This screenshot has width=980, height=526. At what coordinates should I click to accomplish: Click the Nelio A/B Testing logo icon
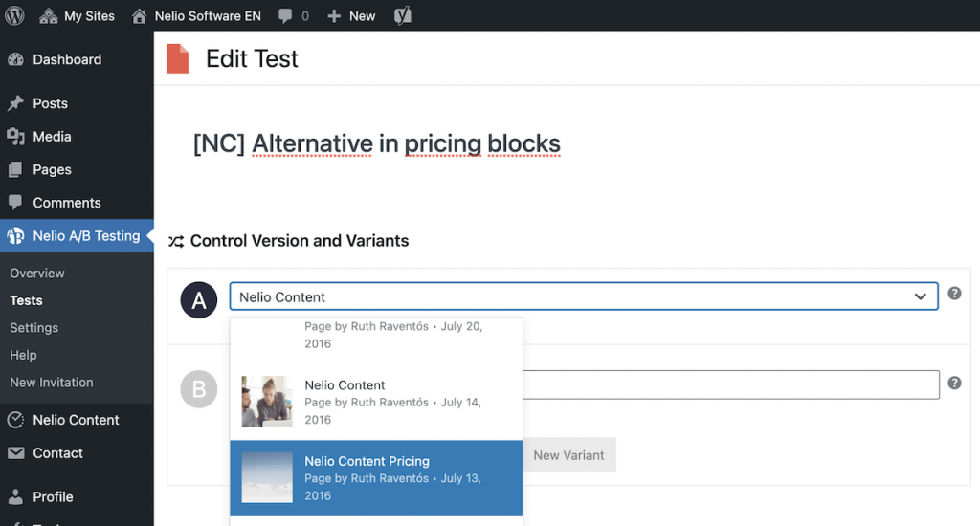click(x=15, y=235)
